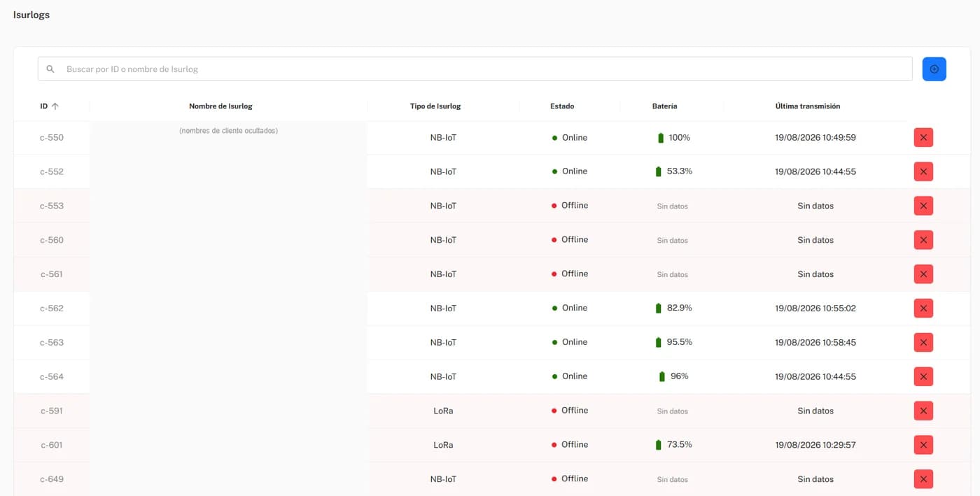Select the c-649 ID cell
Screen dimensions: 980x496
(52, 479)
